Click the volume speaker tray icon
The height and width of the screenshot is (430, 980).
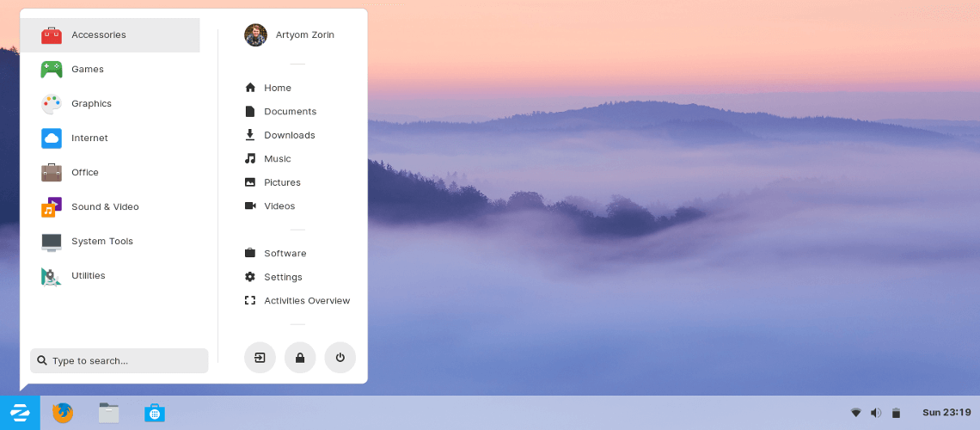tap(875, 413)
